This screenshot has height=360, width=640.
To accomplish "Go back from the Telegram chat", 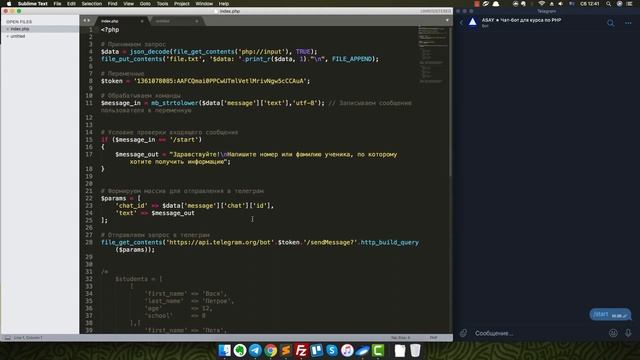I will pyautogui.click(x=461, y=23).
